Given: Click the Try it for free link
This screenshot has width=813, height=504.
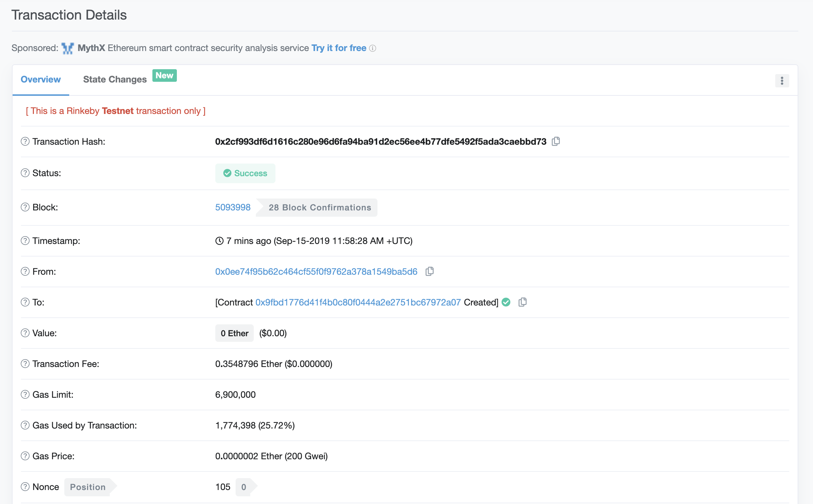Looking at the screenshot, I should coord(339,48).
